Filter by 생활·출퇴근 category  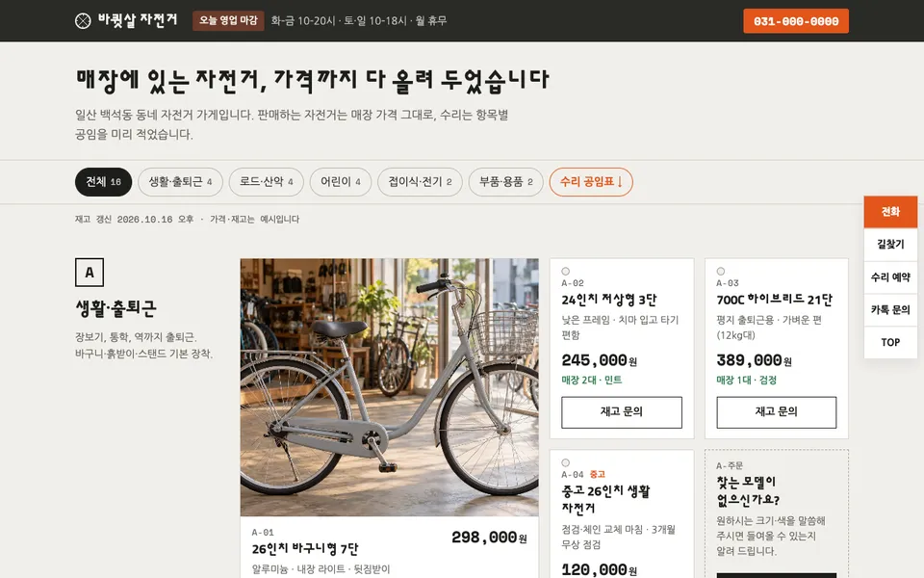[x=180, y=182]
